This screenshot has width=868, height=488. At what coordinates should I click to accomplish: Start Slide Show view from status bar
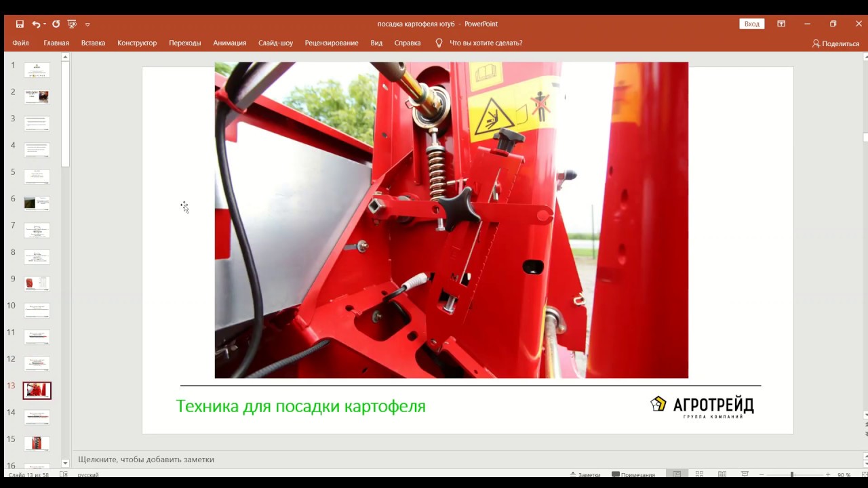click(745, 475)
